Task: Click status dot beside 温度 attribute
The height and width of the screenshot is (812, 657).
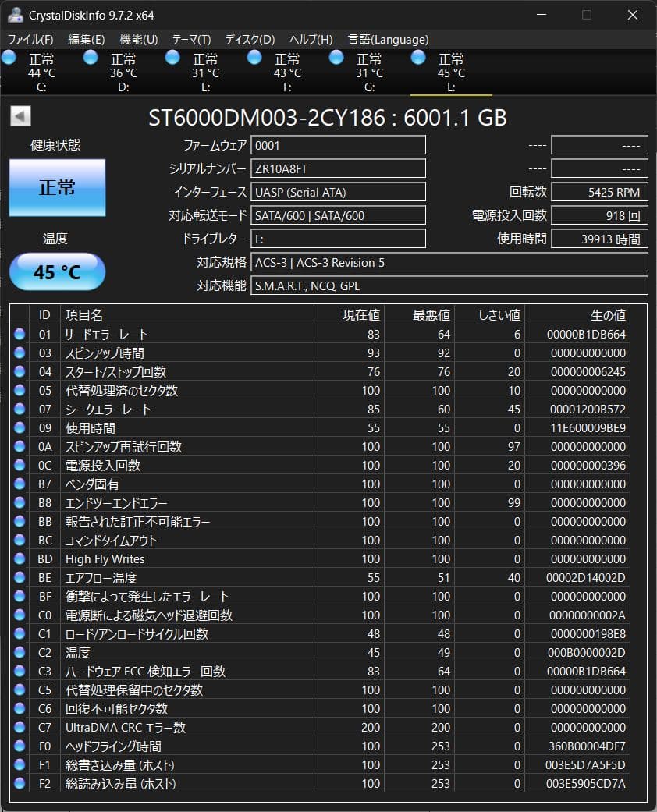Action: 20,652
